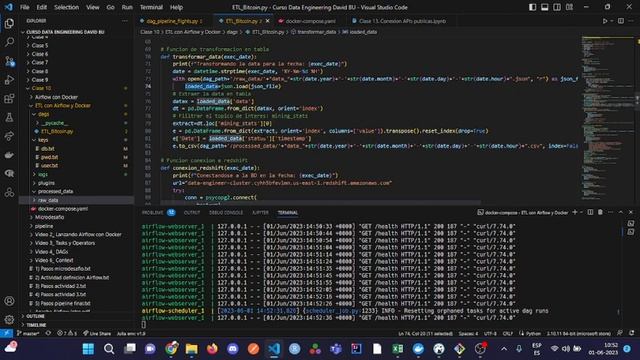The height and width of the screenshot is (360, 640).
Task: Open the Explorer view in activity bar
Action: [x=9, y=23]
